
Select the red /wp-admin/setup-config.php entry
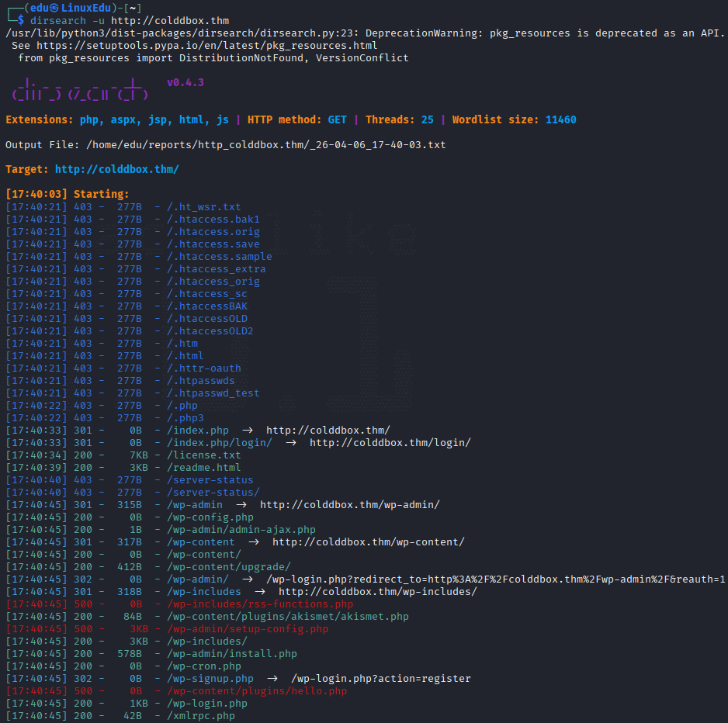point(248,629)
